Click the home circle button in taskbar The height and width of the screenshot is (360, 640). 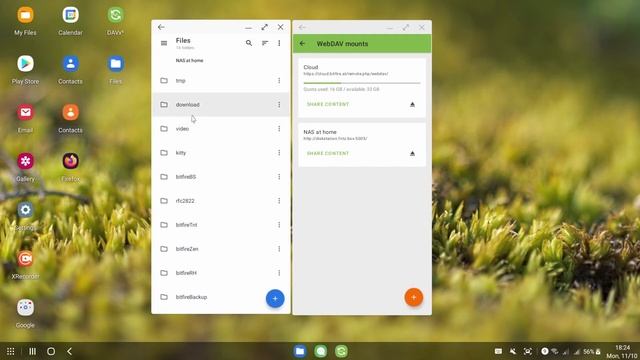pos(51,351)
